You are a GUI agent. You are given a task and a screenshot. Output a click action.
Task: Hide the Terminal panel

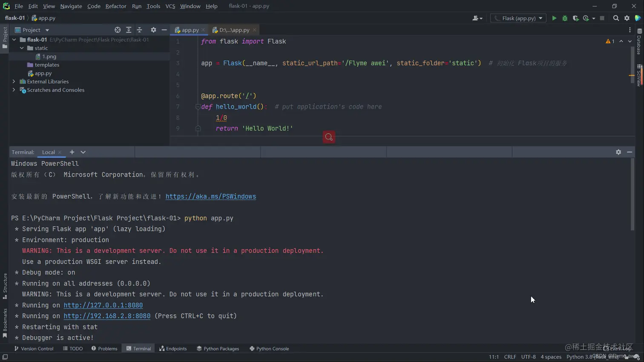[x=630, y=152]
